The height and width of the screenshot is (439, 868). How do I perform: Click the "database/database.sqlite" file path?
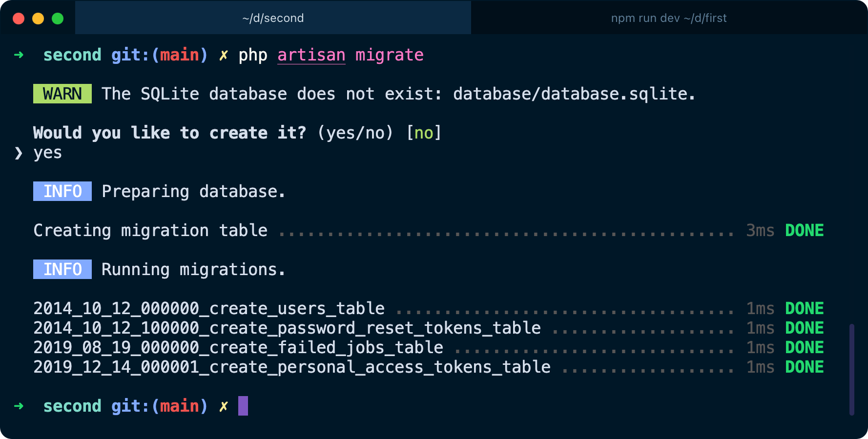pyautogui.click(x=570, y=94)
